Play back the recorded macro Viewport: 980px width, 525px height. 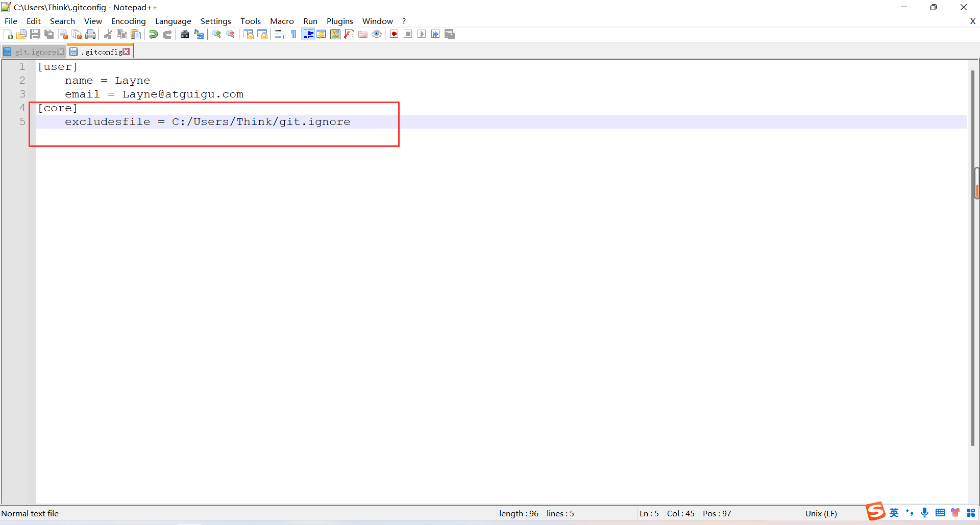(x=422, y=34)
